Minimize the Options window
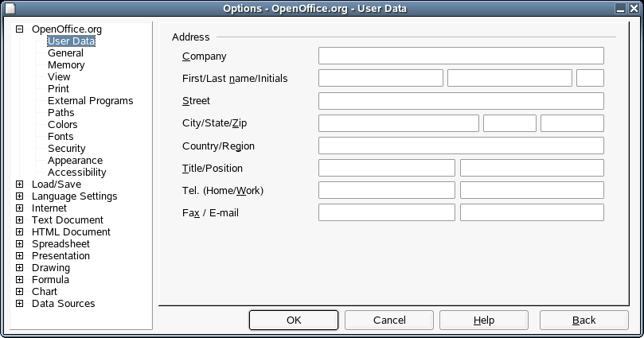 pos(621,8)
